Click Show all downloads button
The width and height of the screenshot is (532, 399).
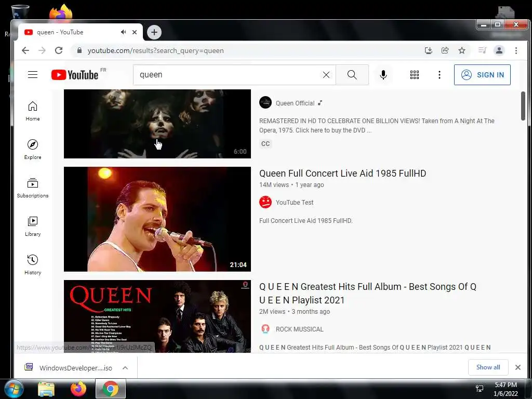(488, 367)
